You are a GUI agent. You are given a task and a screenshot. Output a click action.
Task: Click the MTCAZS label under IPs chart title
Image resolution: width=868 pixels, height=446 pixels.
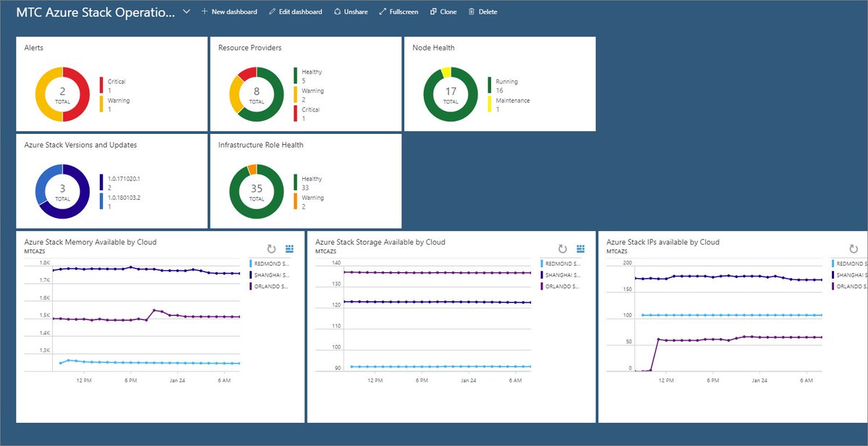point(617,251)
